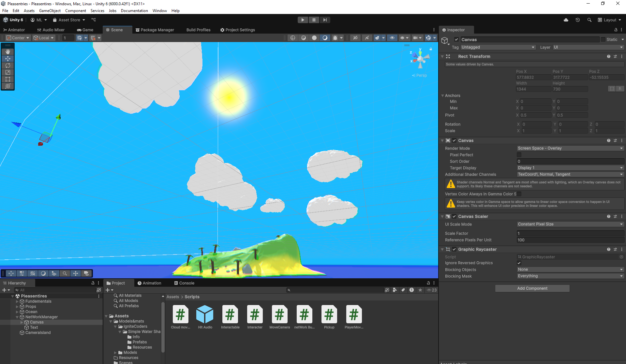Open the GameObject menu
The image size is (626, 364).
click(x=50, y=11)
